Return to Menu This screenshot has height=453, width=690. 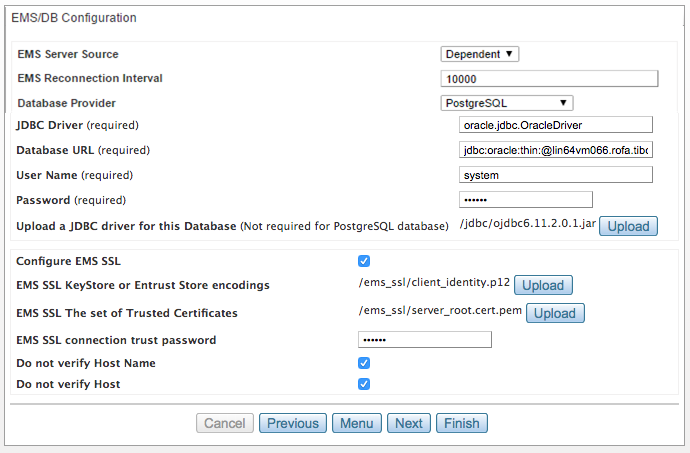coord(356,423)
